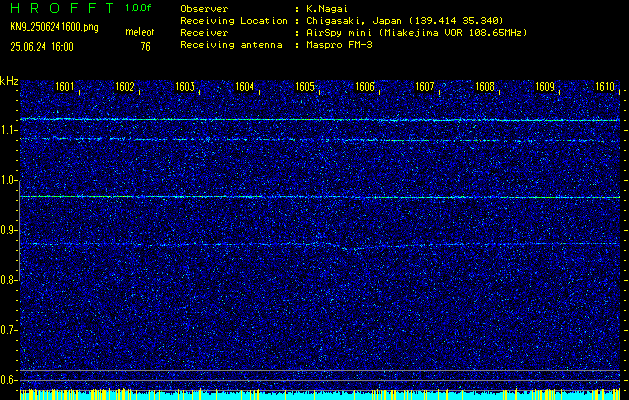Select the observer name K.Nagai

point(327,9)
